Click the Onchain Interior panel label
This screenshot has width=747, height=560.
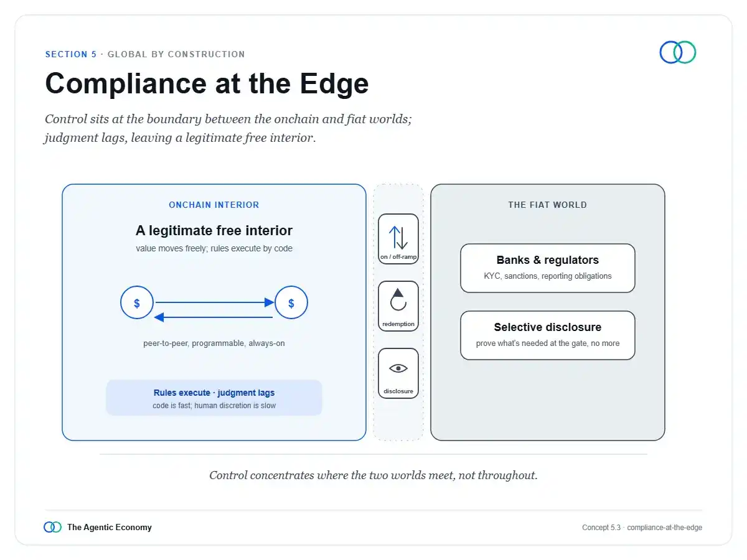click(x=214, y=205)
